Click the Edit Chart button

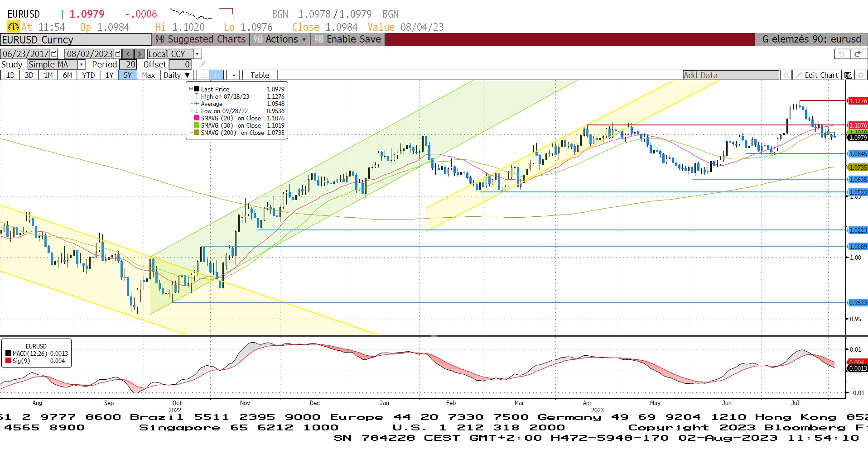pyautogui.click(x=817, y=75)
